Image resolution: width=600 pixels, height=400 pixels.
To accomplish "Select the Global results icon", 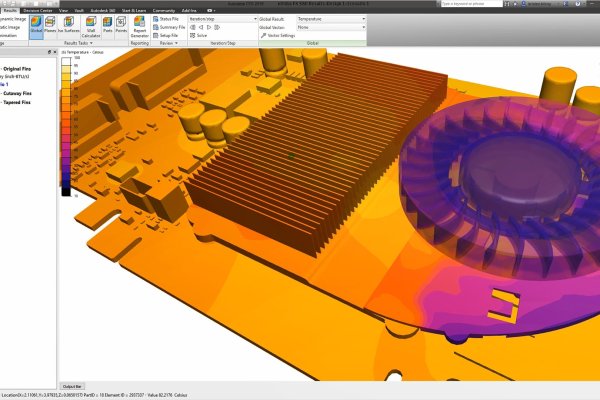I will click(36, 23).
